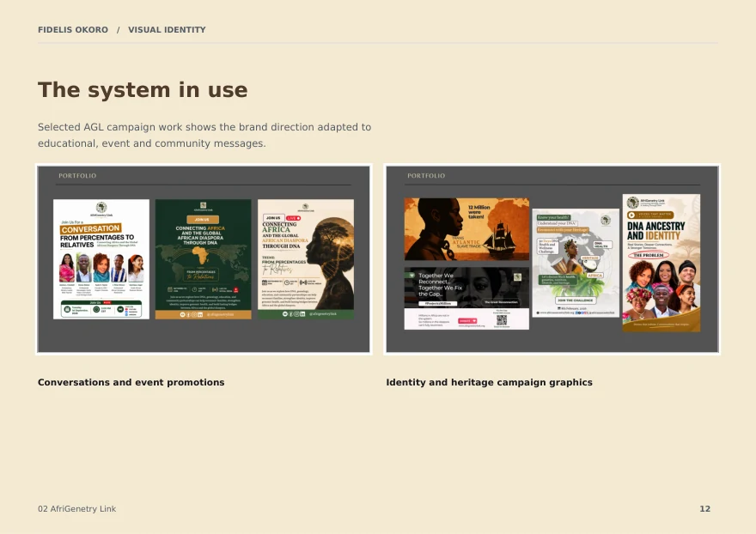Open the right portfolio image of heritage campaign graphics

[x=552, y=259]
